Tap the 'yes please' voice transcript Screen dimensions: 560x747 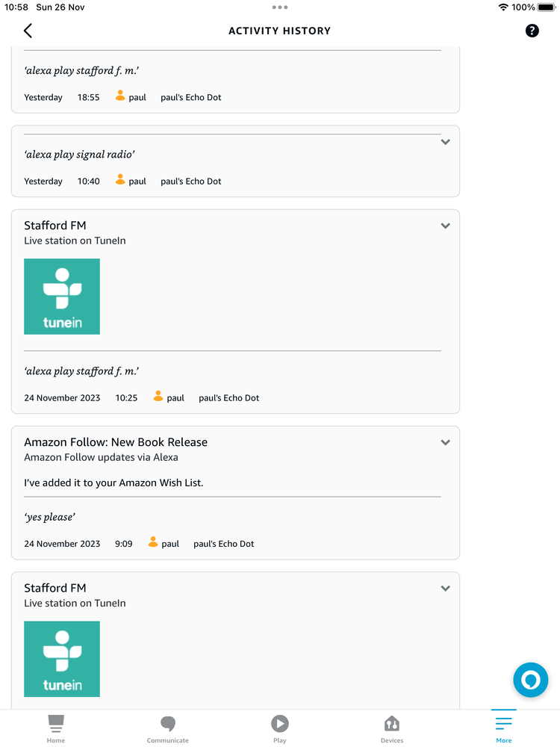(x=50, y=518)
